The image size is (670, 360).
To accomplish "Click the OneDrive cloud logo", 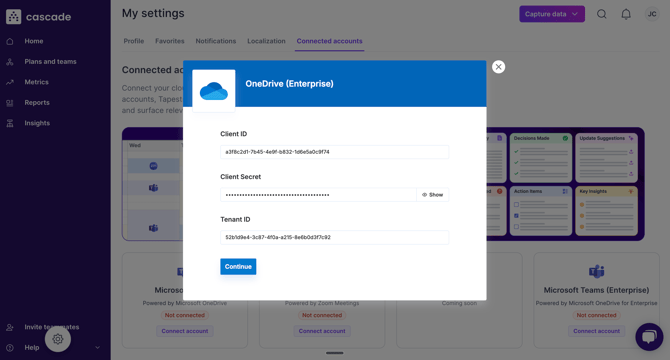I will tap(214, 91).
